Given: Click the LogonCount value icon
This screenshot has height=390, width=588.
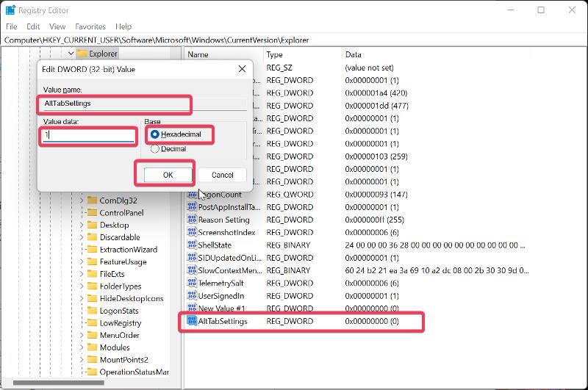Looking at the screenshot, I should (x=192, y=195).
